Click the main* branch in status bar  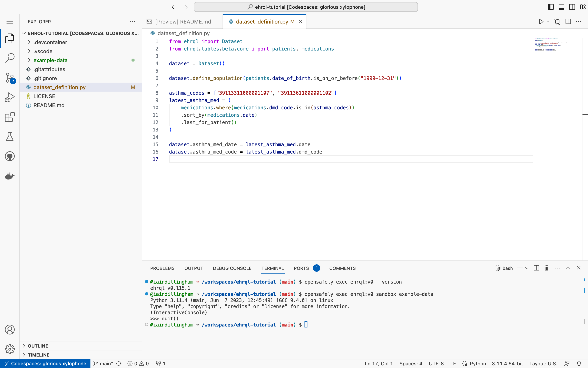(x=103, y=364)
